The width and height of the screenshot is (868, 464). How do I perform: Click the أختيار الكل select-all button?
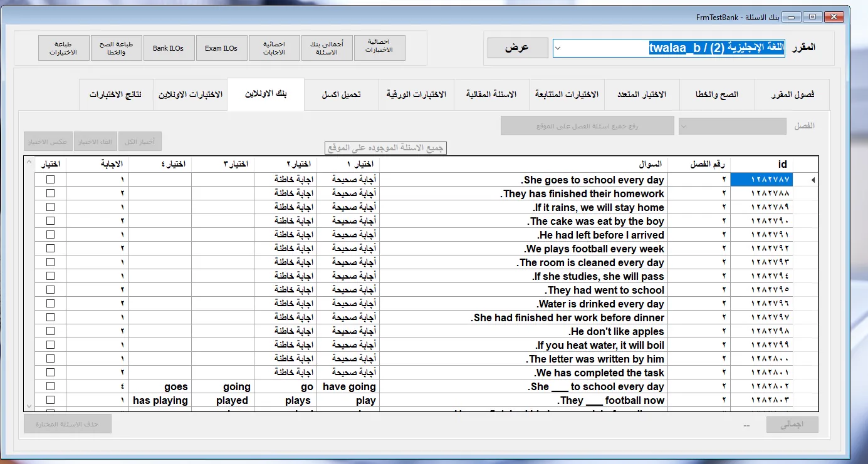(x=140, y=142)
